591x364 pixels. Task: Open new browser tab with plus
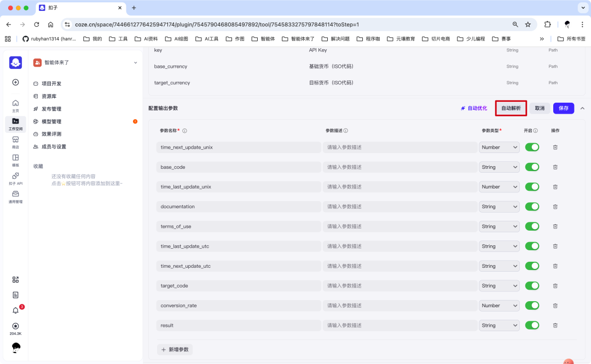134,8
